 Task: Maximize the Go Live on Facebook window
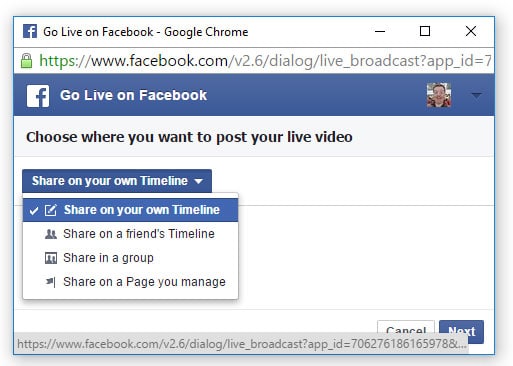point(425,31)
